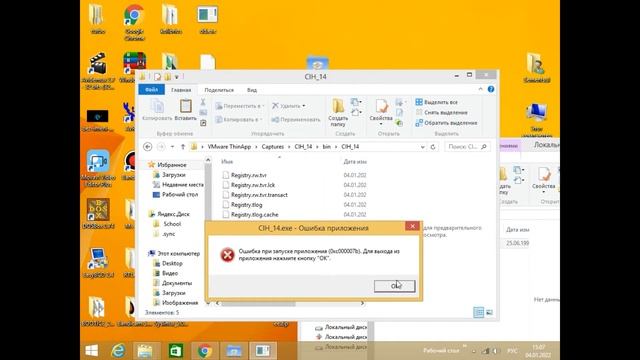640x360 pixels.
Task: Open Internet Explorer from the taskbar
Action: pyautogui.click(x=118, y=351)
